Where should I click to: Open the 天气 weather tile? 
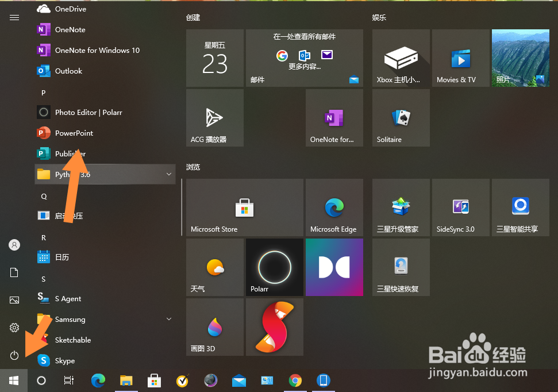tap(215, 267)
